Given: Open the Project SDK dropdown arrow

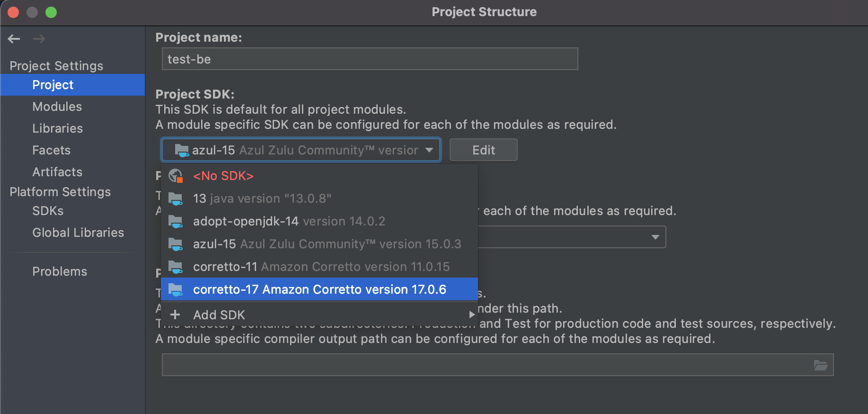Looking at the screenshot, I should tap(429, 150).
